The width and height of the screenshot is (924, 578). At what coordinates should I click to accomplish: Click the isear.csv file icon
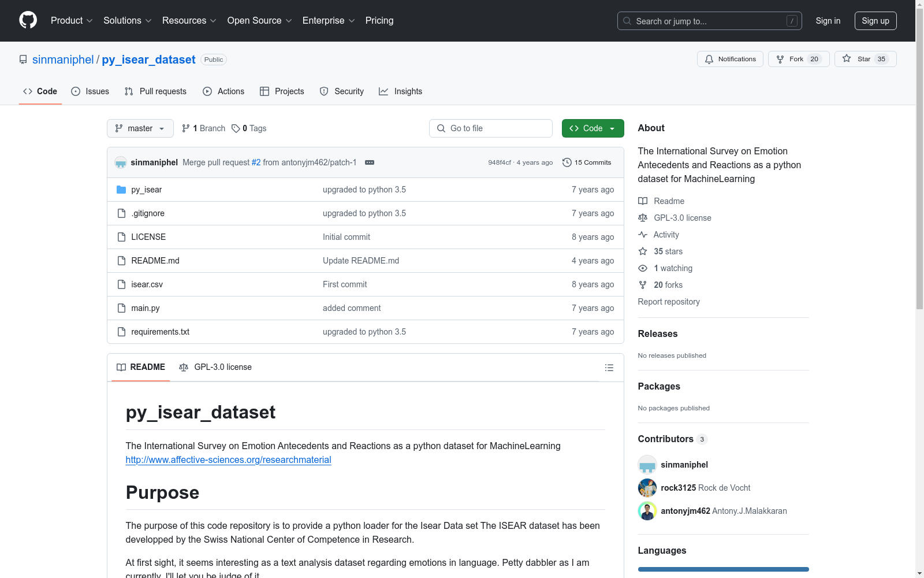point(121,284)
